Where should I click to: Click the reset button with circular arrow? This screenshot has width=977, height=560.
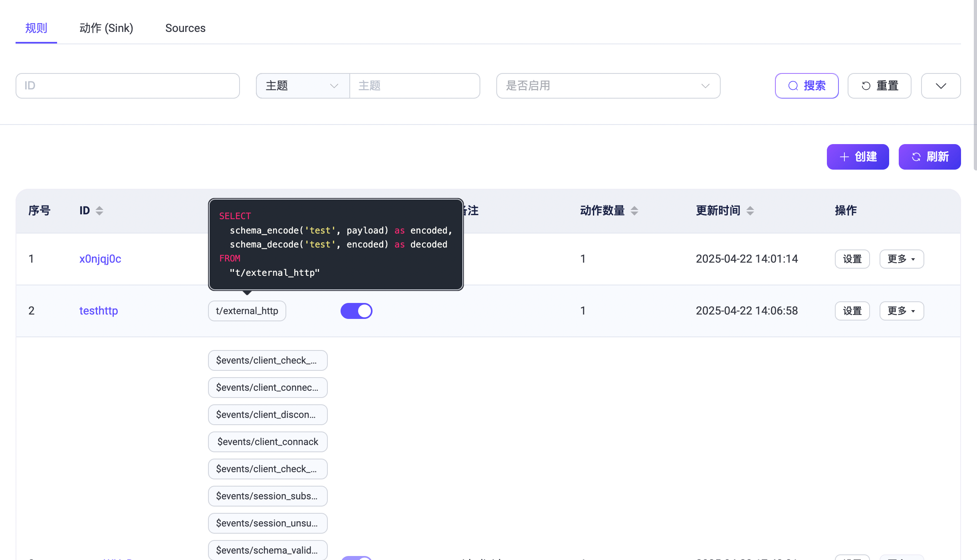879,86
